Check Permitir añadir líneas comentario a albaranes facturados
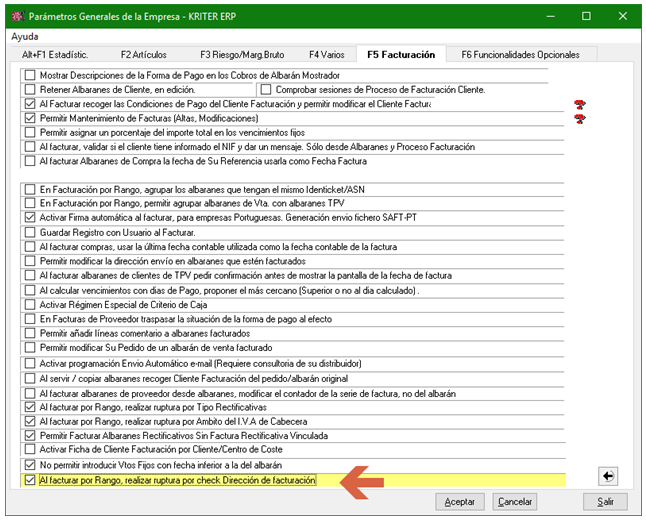Screen dimensions: 646x520 pos(30,333)
